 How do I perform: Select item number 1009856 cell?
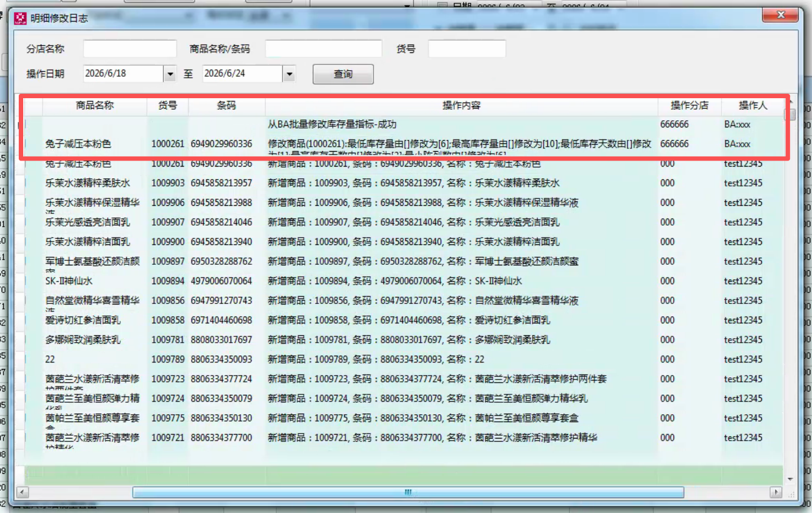(168, 300)
